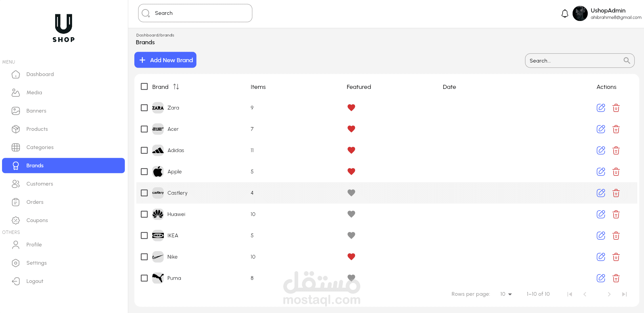Click Logout in sidebar

click(x=63, y=281)
